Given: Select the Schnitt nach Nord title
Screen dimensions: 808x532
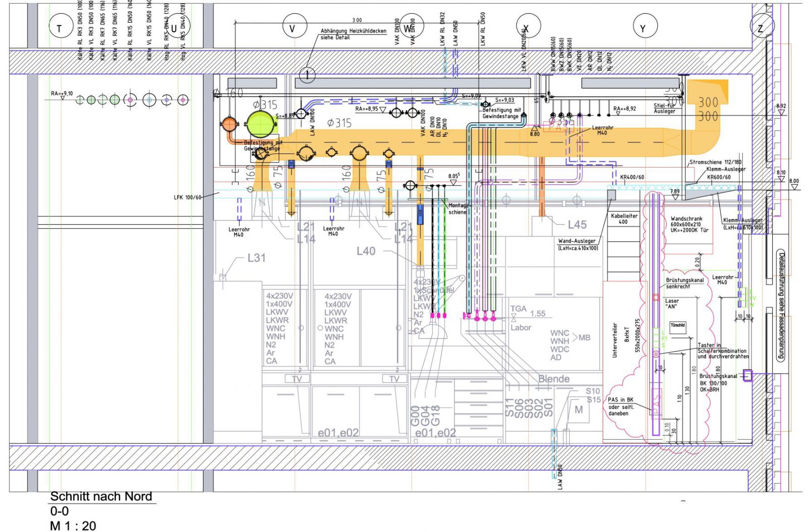Looking at the screenshot, I should pos(101,497).
